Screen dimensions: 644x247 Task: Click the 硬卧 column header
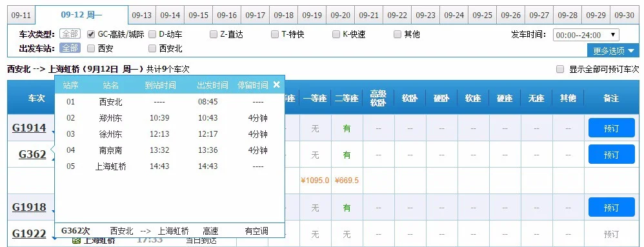coord(441,99)
